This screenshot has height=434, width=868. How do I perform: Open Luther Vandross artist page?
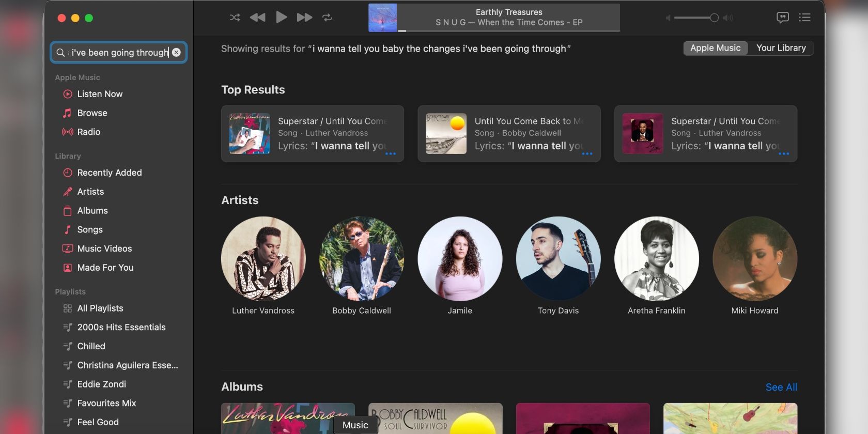[263, 258]
